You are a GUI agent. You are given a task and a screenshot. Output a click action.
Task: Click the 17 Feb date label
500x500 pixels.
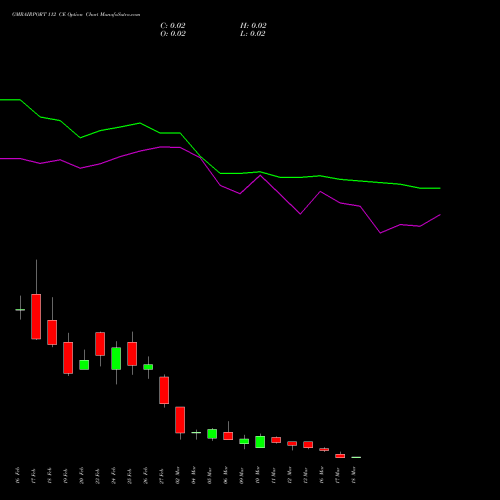click(34, 475)
